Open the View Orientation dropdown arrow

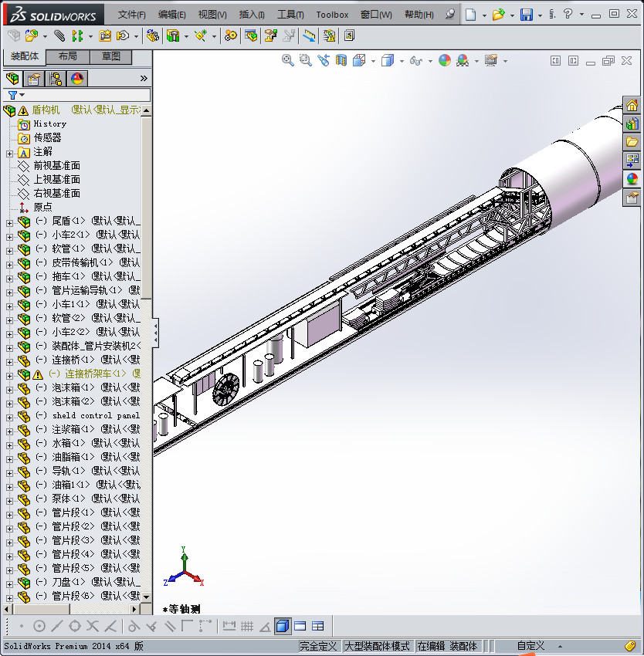coord(373,62)
